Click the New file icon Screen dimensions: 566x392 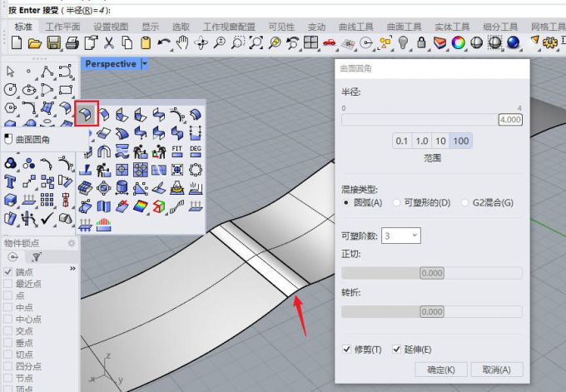tap(17, 43)
